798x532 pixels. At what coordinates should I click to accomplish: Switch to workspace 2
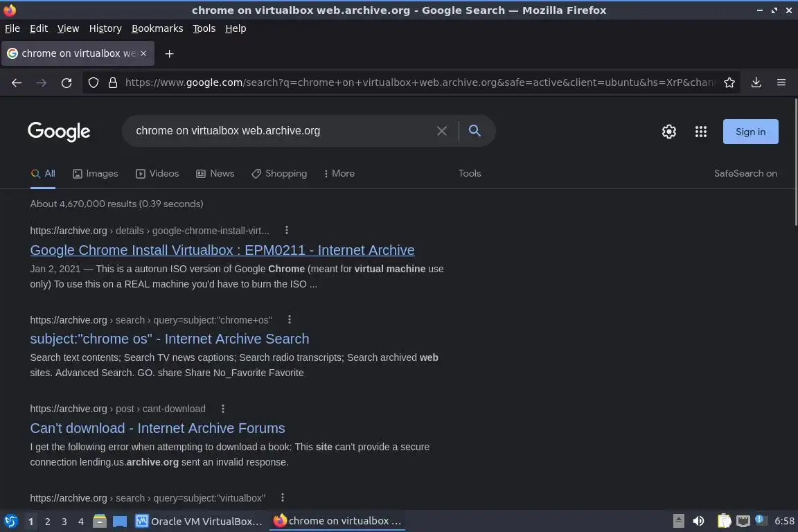coord(47,522)
